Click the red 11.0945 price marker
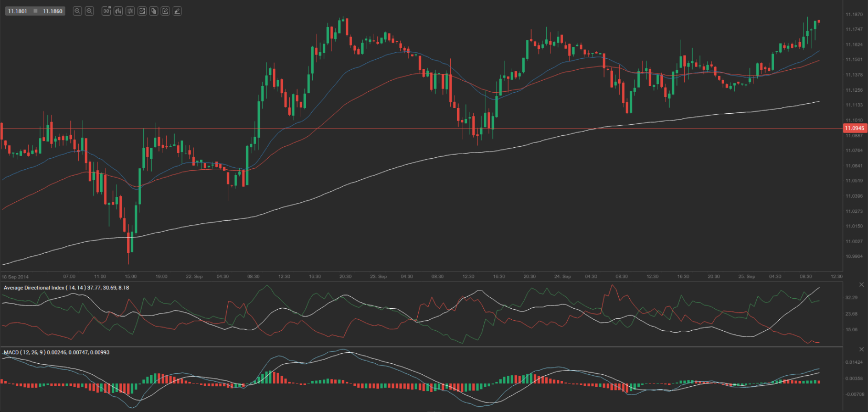The image size is (868, 412). pyautogui.click(x=854, y=128)
